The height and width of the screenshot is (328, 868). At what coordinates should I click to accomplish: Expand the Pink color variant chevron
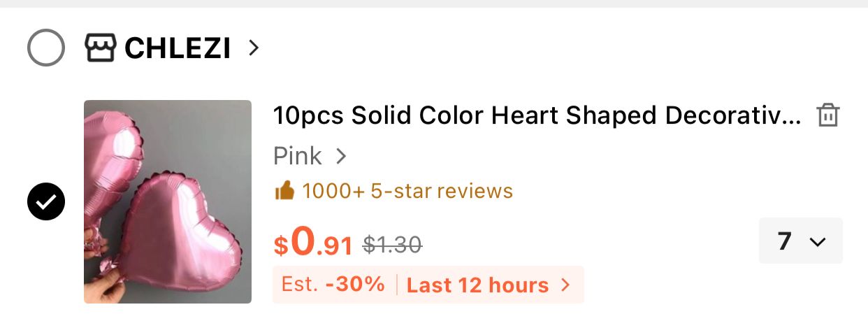tap(341, 156)
